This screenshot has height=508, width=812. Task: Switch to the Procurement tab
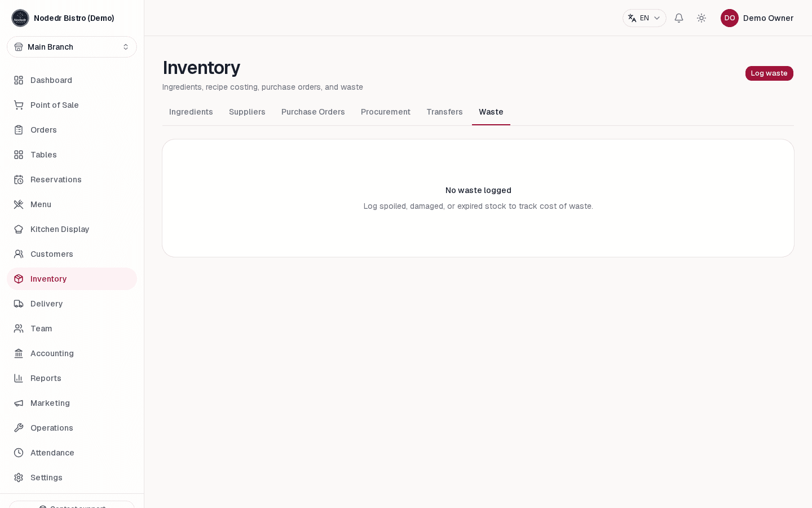pyautogui.click(x=386, y=112)
